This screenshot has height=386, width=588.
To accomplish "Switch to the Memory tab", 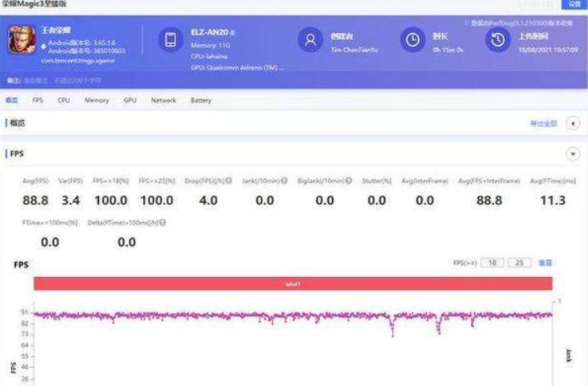I will [x=96, y=100].
